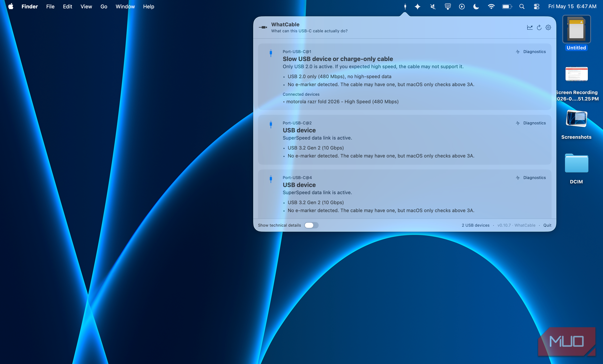Open Diagnostics for Port-USB-C@4
Screen dimensions: 603x364
(531, 178)
